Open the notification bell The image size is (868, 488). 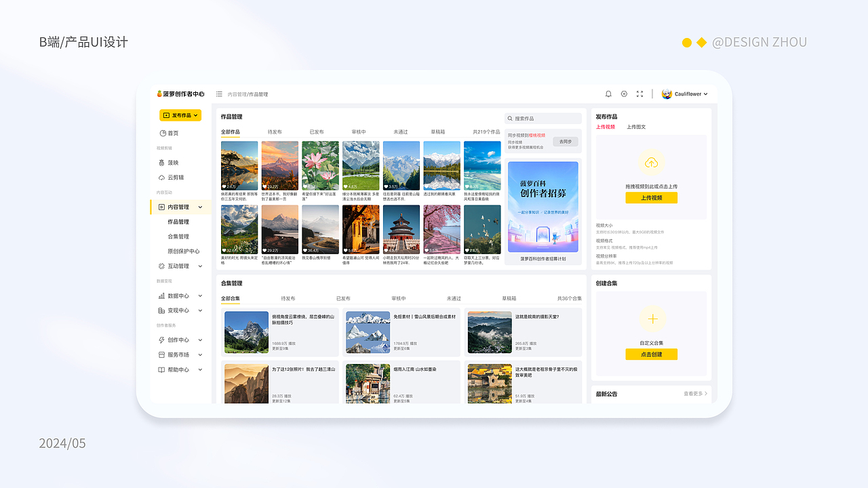click(x=608, y=94)
